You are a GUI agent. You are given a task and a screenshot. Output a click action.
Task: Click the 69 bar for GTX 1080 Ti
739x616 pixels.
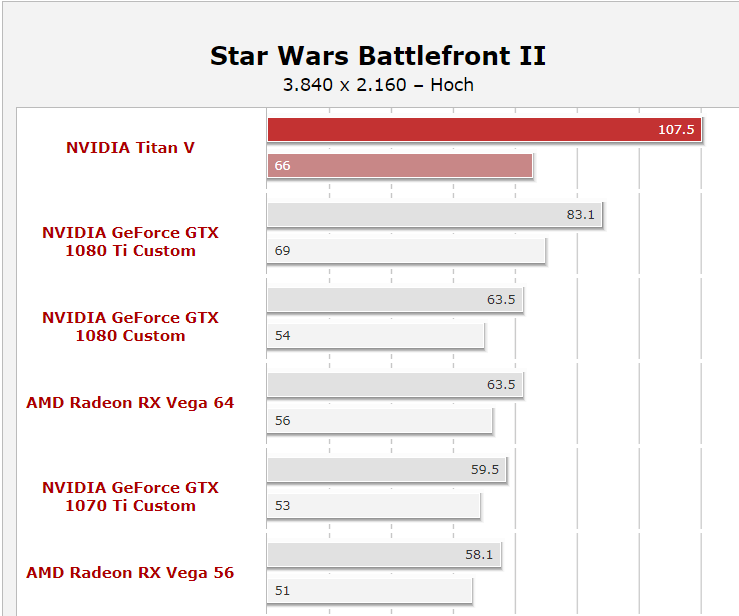pos(406,251)
